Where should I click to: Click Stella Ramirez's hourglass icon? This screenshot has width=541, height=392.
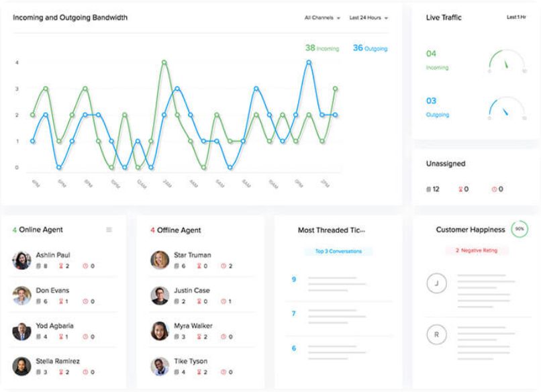[x=61, y=372]
